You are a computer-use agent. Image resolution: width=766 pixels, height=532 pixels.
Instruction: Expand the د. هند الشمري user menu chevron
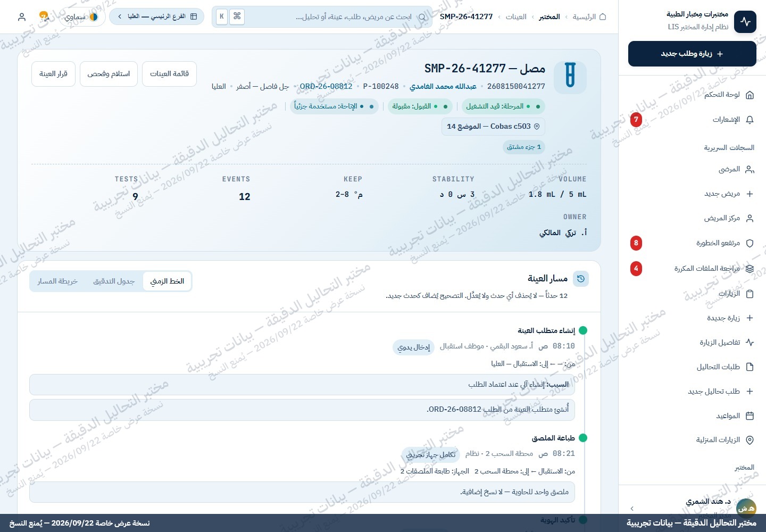click(x=632, y=509)
